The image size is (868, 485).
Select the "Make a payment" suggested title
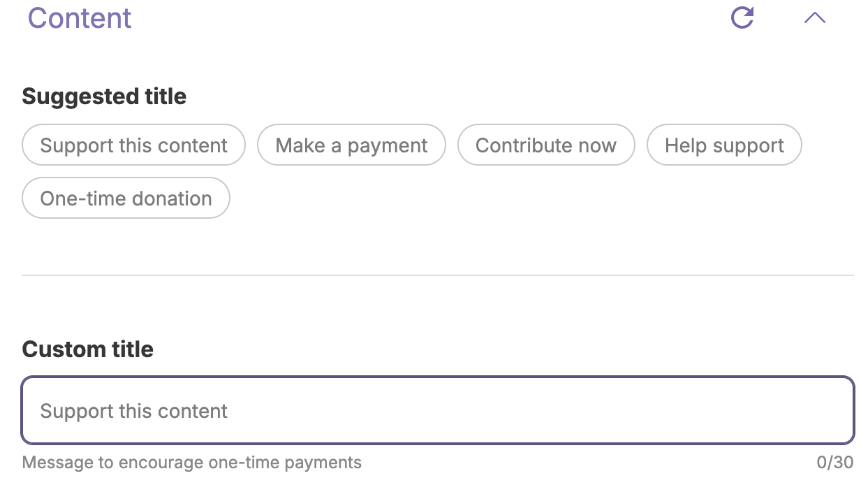click(x=351, y=145)
